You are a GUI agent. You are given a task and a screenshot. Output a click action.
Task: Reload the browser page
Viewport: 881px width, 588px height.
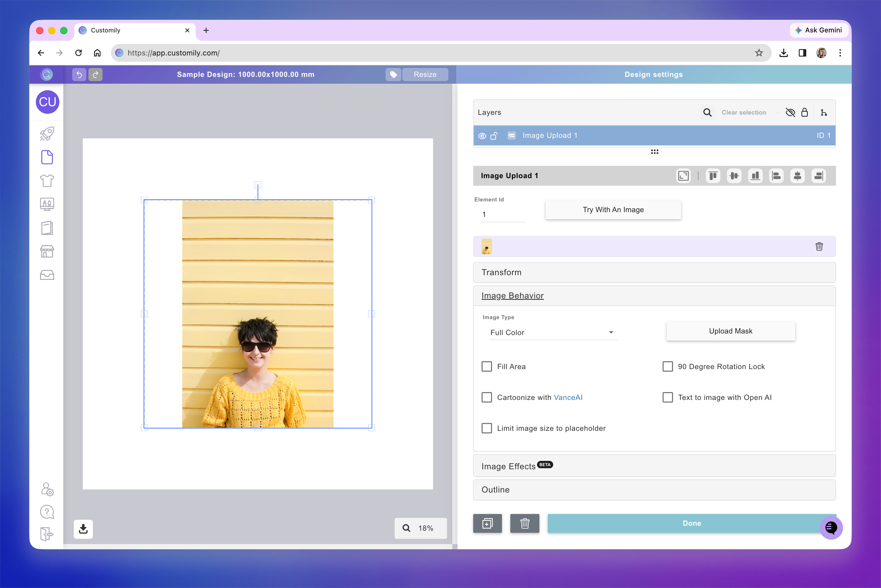pos(78,53)
